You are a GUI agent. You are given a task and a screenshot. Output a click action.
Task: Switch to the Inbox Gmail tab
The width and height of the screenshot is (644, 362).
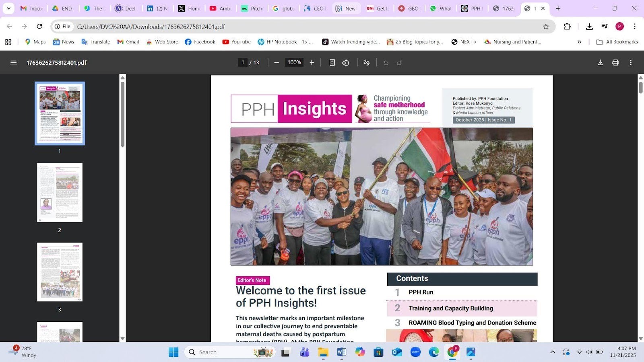click(x=31, y=8)
